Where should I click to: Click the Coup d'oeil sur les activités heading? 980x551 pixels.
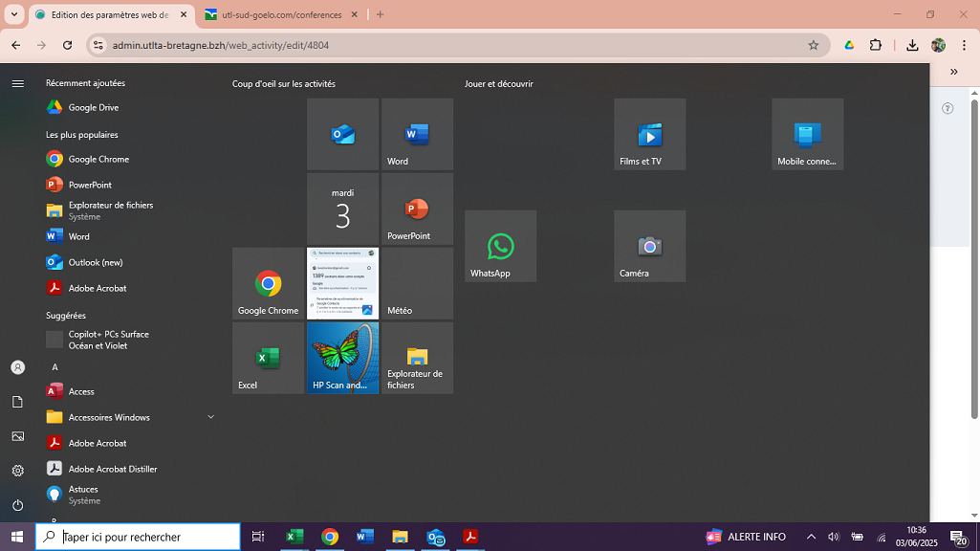point(284,84)
